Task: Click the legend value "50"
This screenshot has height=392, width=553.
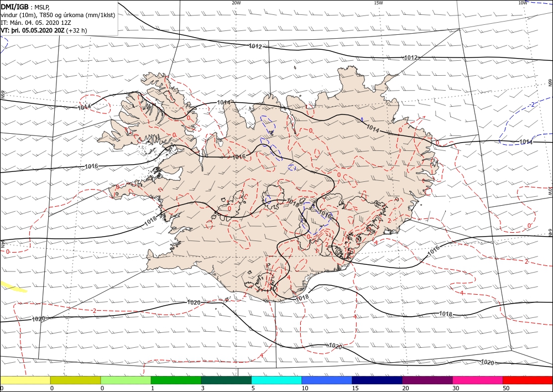Action: tap(506, 388)
